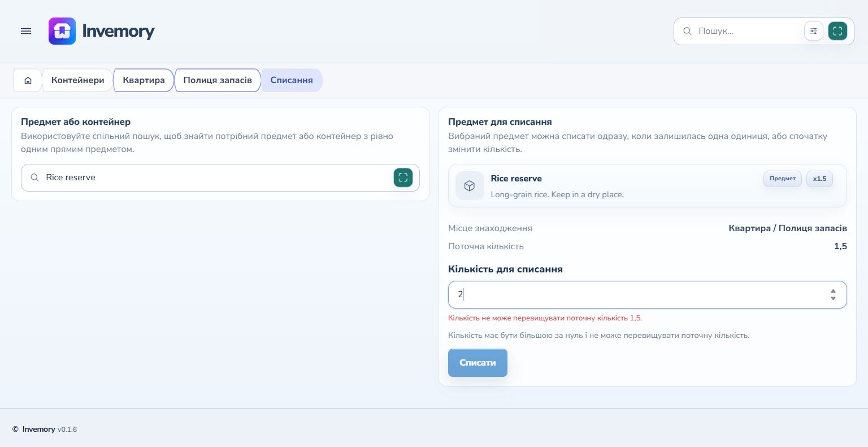
Task: Select the Rice reserve item card title
Action: [516, 179]
